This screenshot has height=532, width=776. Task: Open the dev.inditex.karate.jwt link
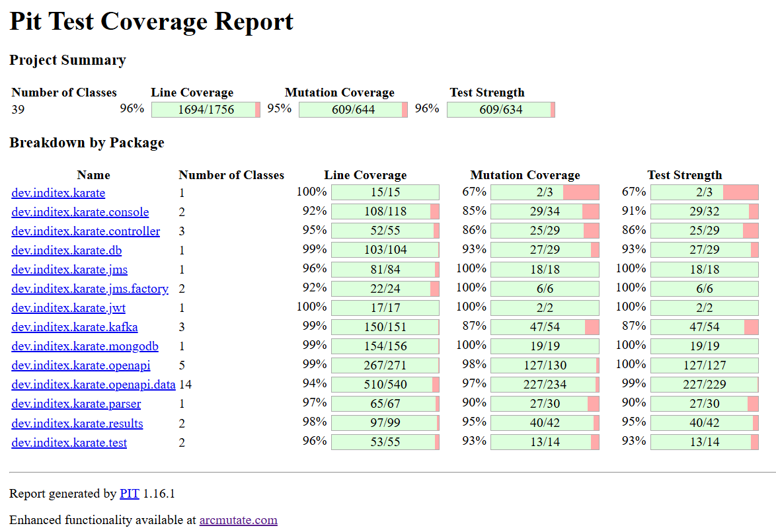click(68, 309)
